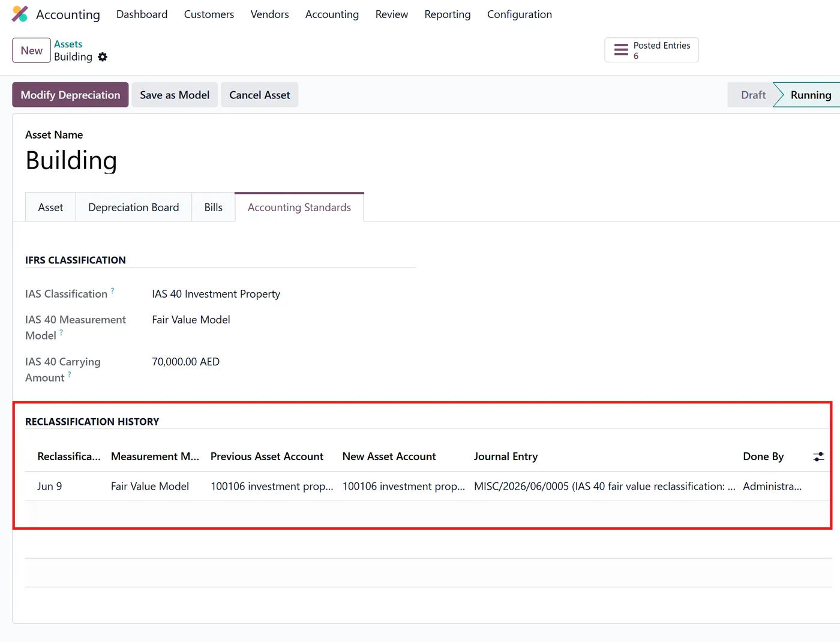Image resolution: width=840 pixels, height=642 pixels.
Task: Open the Vendors menu
Action: pyautogui.click(x=269, y=14)
